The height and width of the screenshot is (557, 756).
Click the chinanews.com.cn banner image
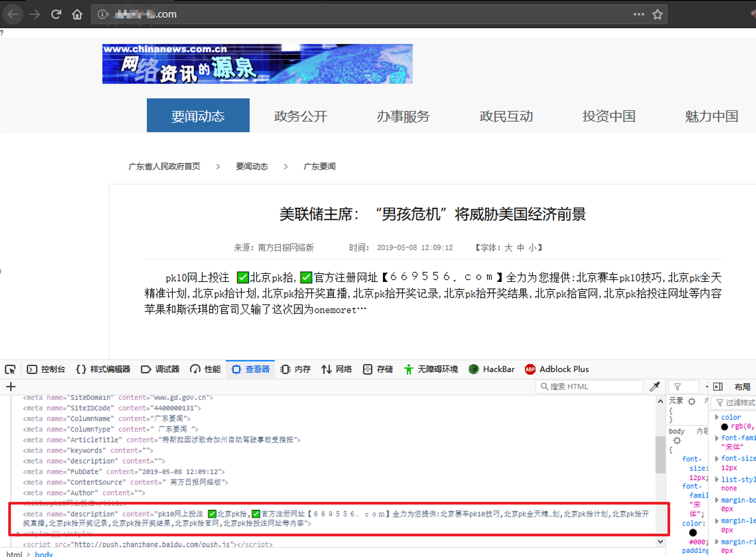coord(257,64)
